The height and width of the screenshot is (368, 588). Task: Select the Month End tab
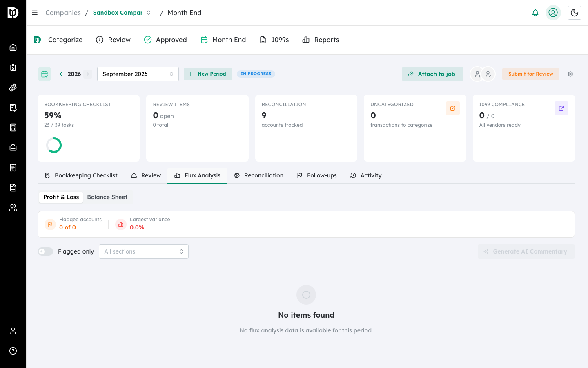pos(223,40)
